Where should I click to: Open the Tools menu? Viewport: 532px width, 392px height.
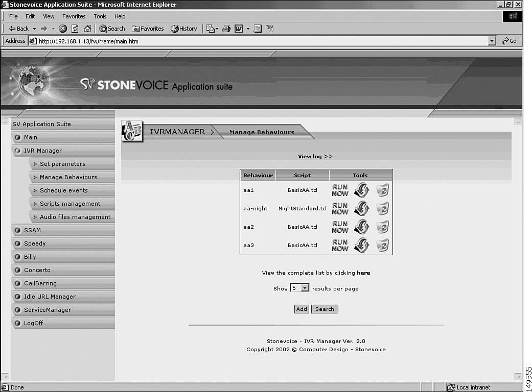(x=100, y=16)
